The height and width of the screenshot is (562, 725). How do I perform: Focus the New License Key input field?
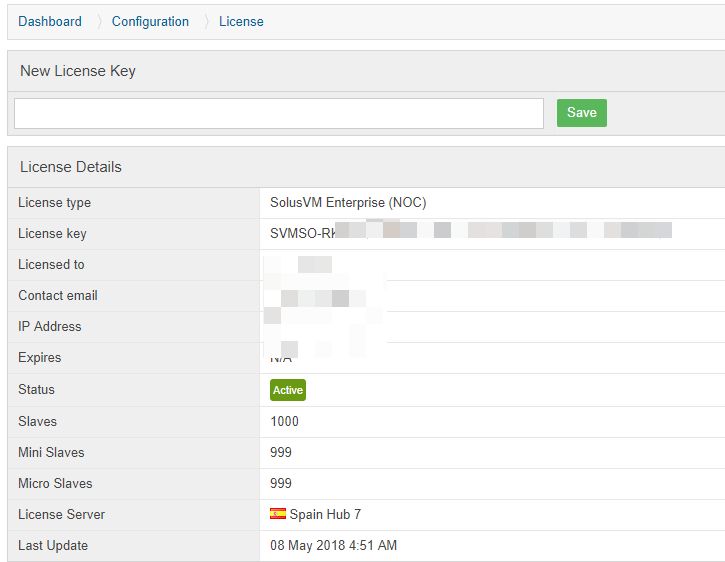279,113
